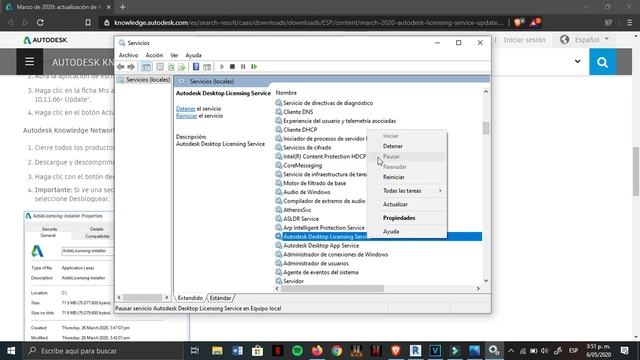The width and height of the screenshot is (640, 360).
Task: Select ASLDR Service row
Action: tap(301, 219)
